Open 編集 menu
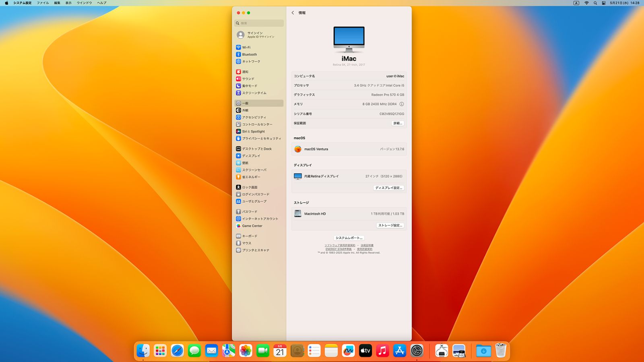 57,3
